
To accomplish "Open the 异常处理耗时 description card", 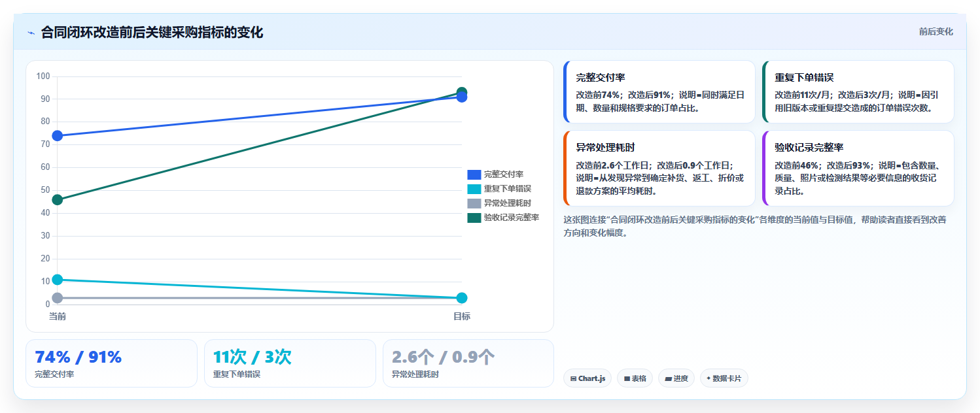I will [659, 168].
